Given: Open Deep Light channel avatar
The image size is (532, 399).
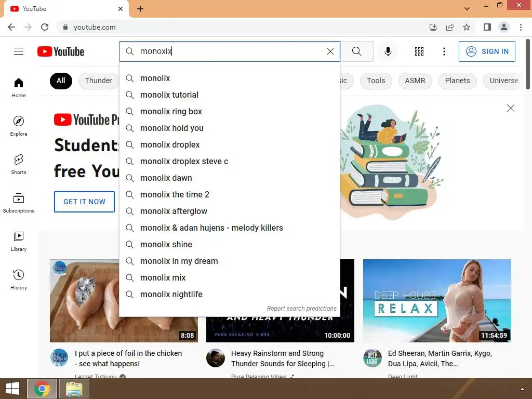Looking at the screenshot, I should point(372,357).
